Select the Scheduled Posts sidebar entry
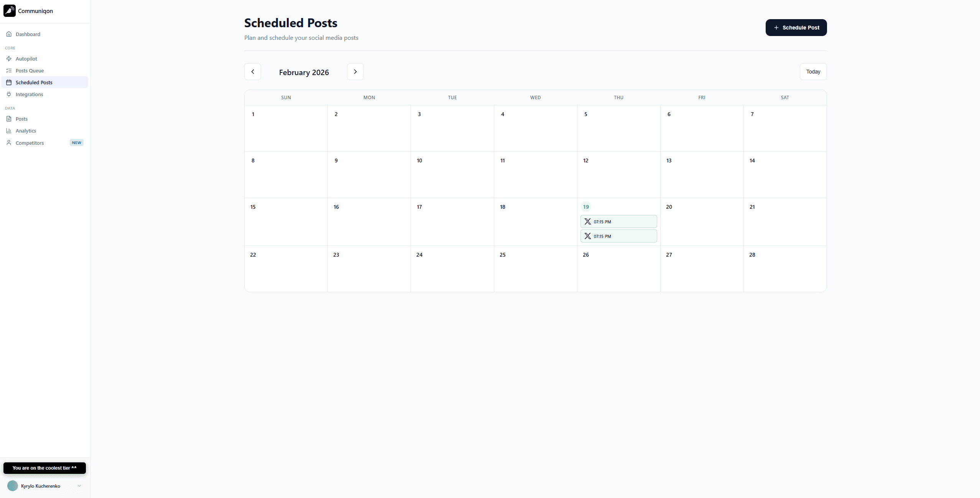980x498 pixels. point(34,82)
